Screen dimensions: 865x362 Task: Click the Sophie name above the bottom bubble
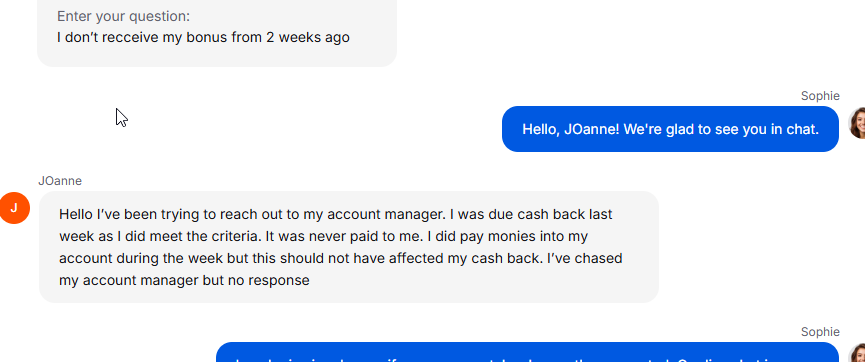point(820,332)
